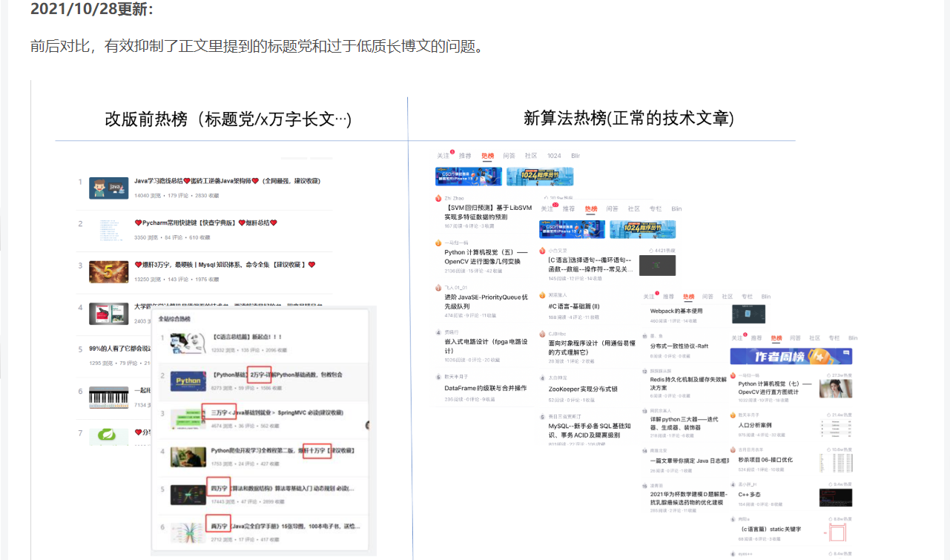Switch to the 问答 tab
The width and height of the screenshot is (950, 560).
(509, 156)
